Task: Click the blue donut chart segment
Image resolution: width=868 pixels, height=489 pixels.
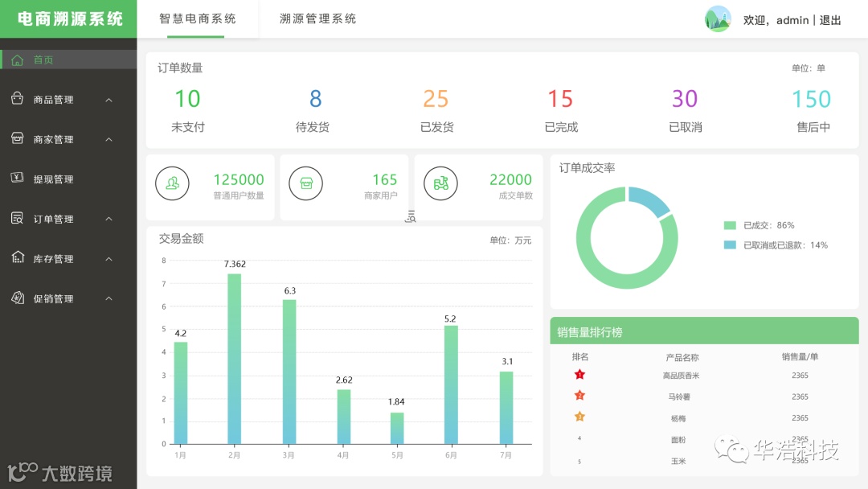Action: point(651,200)
